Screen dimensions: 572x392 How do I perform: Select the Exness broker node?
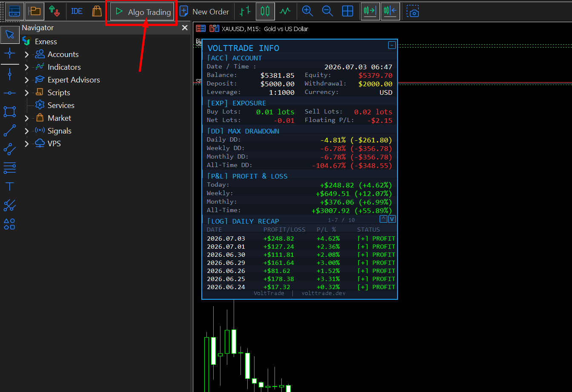(x=46, y=41)
